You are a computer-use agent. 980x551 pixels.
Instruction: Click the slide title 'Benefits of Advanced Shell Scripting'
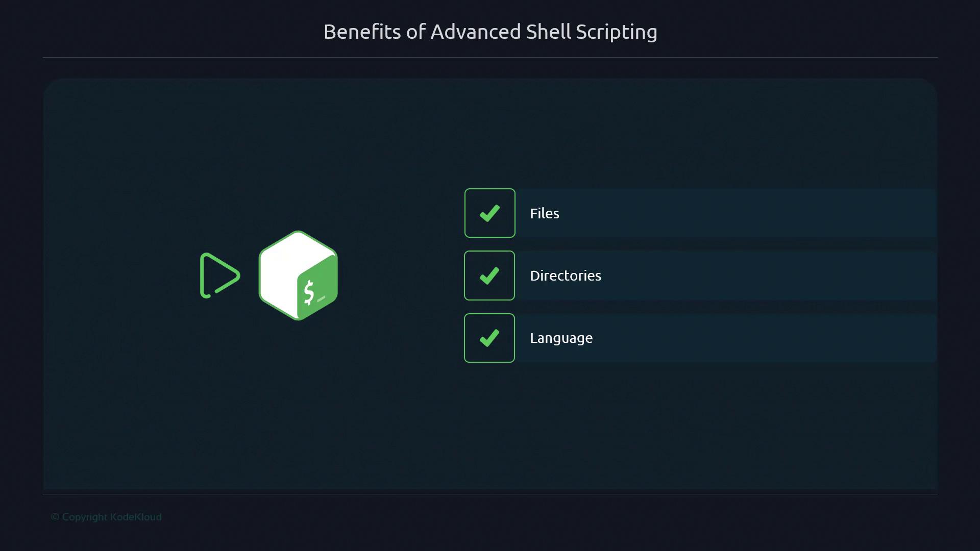click(x=490, y=32)
